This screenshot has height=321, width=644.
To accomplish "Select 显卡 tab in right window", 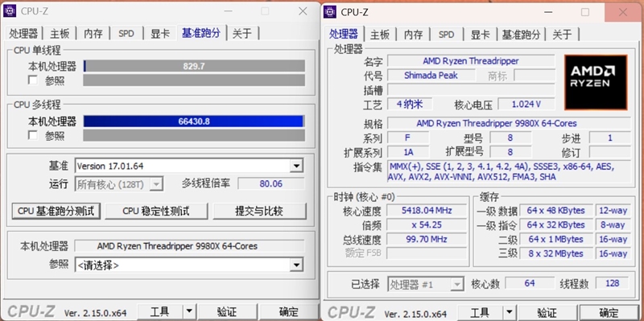I will tap(480, 35).
